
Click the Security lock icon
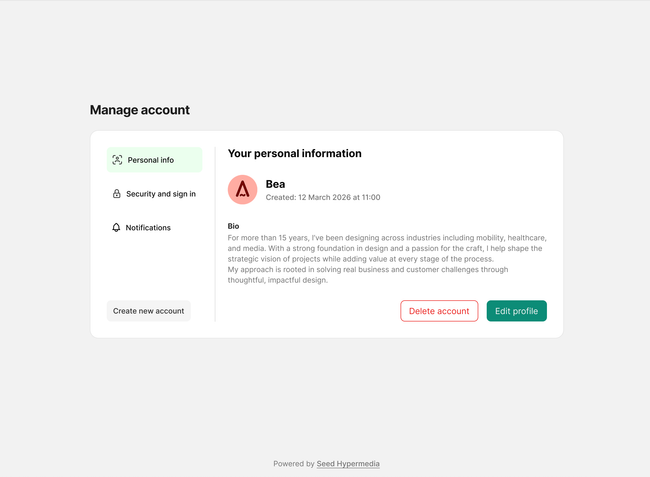point(117,194)
